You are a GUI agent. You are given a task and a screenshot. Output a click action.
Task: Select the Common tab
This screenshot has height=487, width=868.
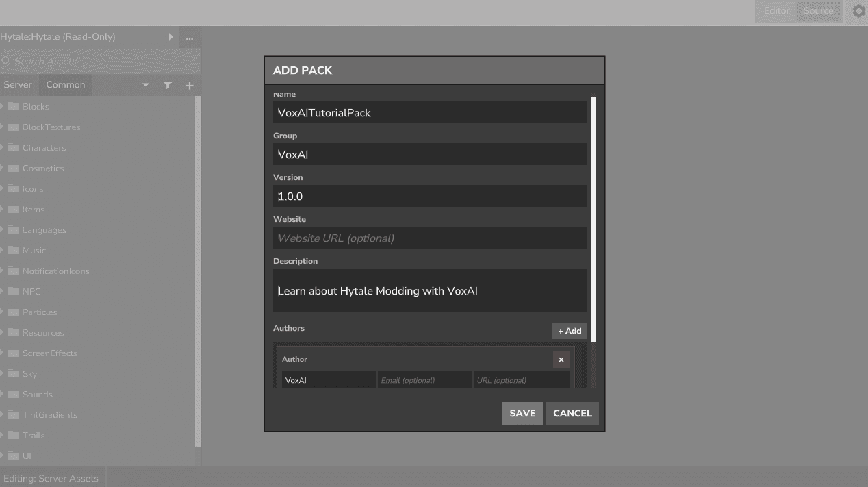point(66,85)
